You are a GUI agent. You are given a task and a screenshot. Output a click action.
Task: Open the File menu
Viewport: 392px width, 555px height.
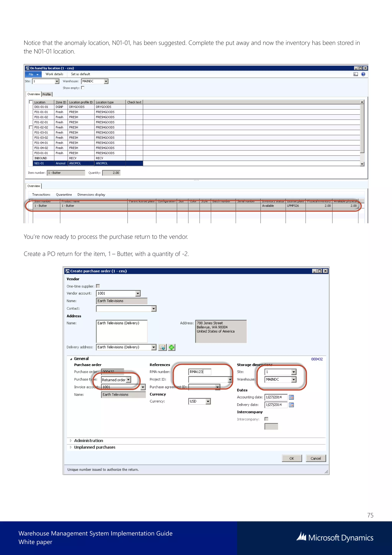pyautogui.click(x=33, y=74)
